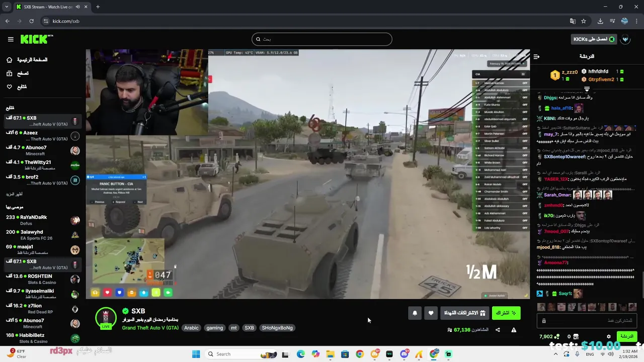Open Chrome three-dot menu
644x362 pixels.
636,21
